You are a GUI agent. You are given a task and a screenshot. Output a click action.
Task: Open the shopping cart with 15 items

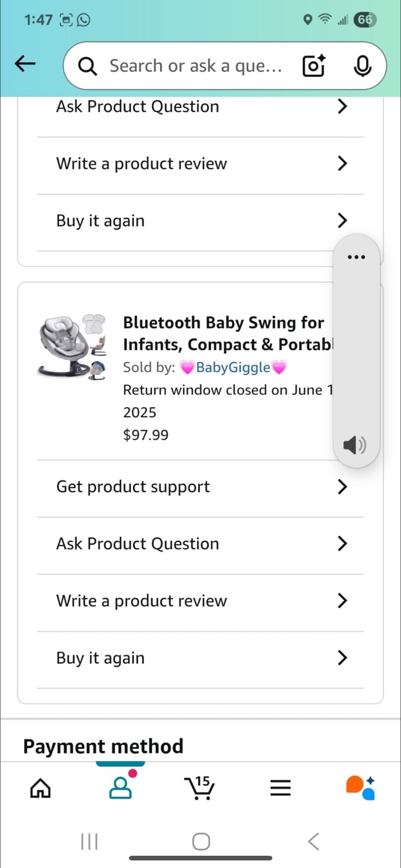[x=199, y=788]
